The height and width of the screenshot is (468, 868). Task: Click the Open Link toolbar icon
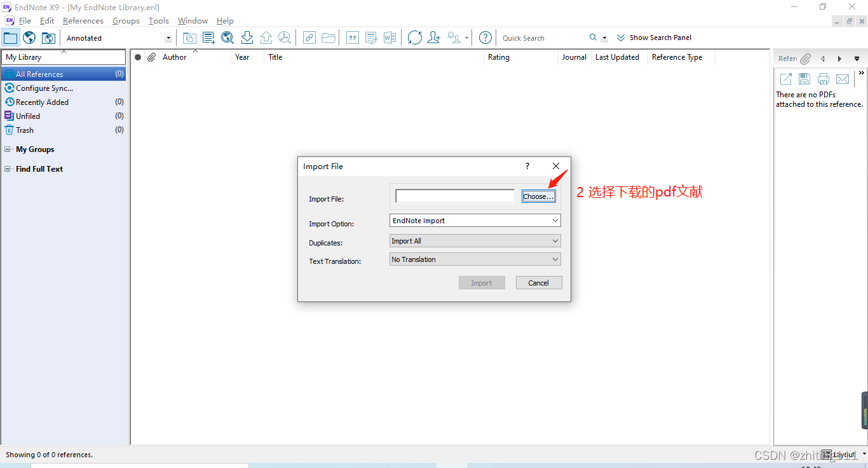pos(309,38)
